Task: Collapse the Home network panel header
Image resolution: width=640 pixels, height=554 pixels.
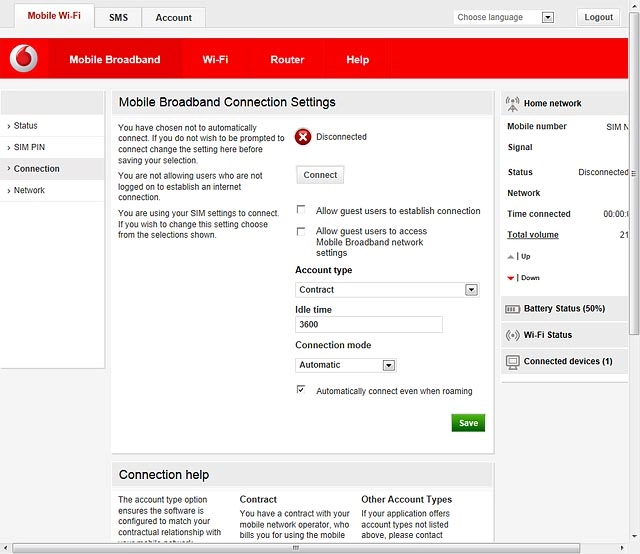Action: [x=564, y=103]
